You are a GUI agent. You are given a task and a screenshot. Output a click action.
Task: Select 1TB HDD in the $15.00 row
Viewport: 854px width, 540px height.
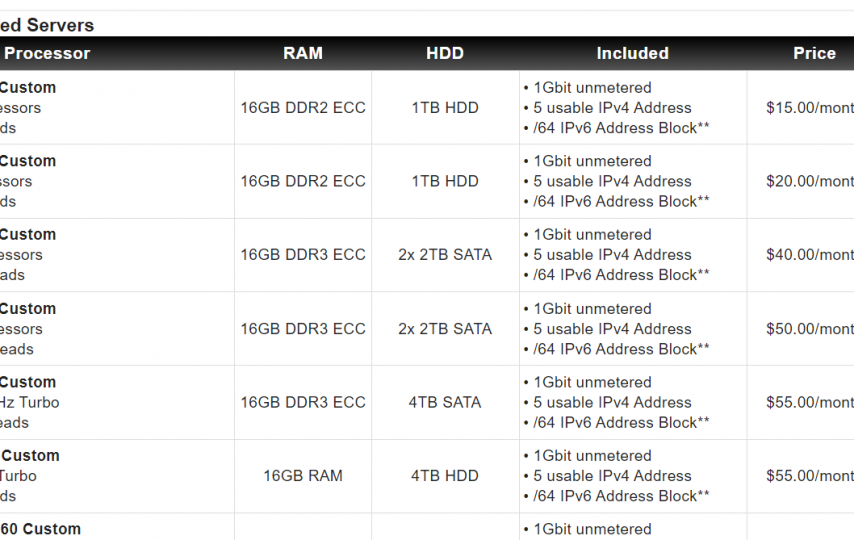(x=445, y=107)
